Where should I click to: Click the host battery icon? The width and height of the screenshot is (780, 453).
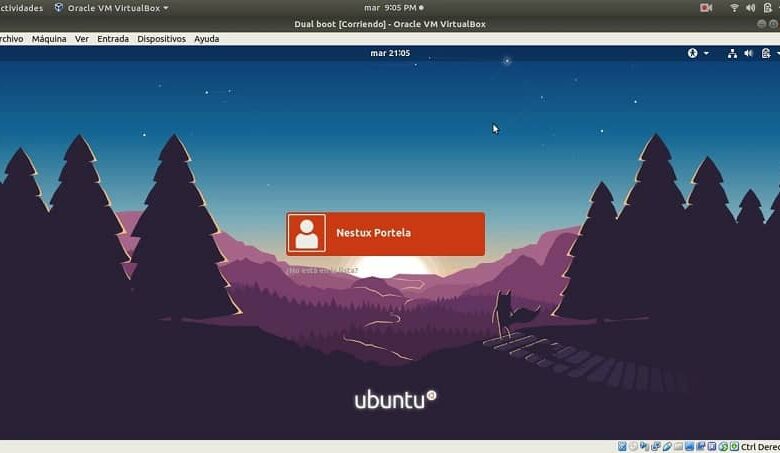click(x=768, y=8)
